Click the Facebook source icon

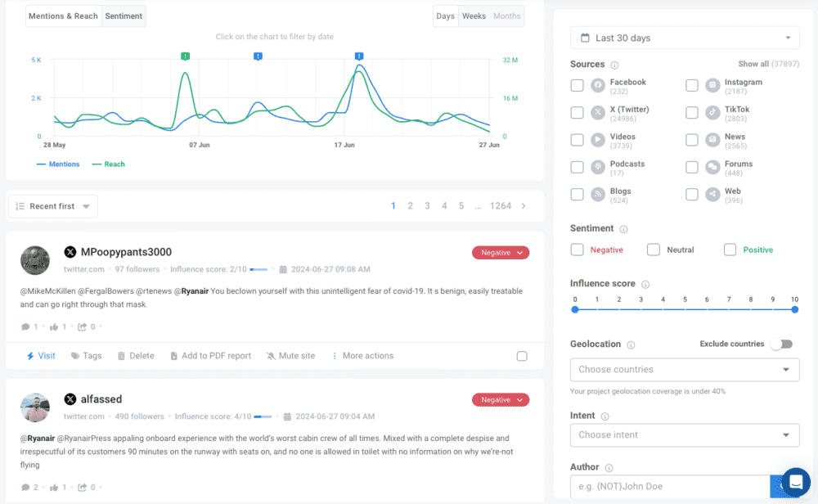click(598, 85)
